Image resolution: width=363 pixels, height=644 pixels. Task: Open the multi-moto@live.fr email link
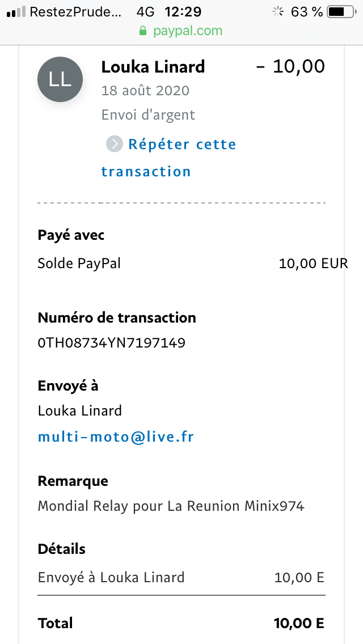click(x=116, y=437)
